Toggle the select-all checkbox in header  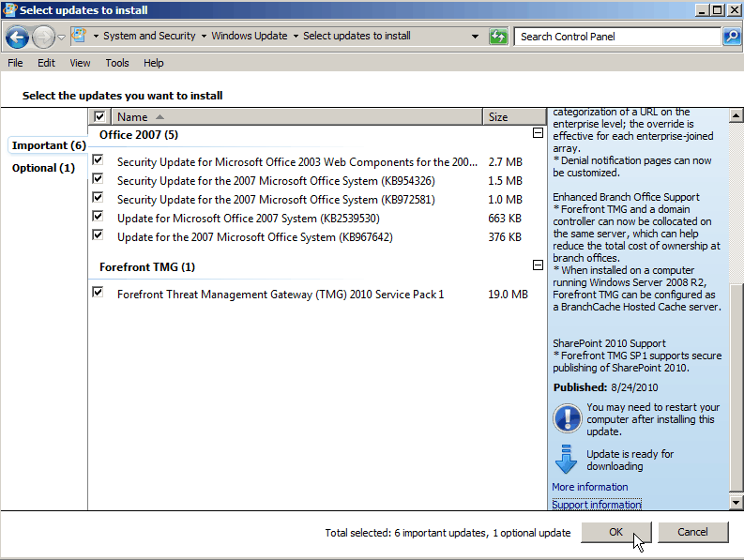point(99,116)
